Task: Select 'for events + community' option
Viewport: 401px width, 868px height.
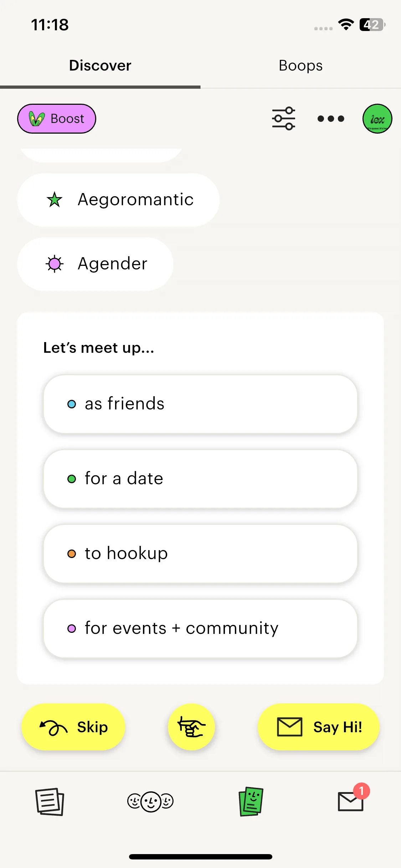Action: (200, 628)
